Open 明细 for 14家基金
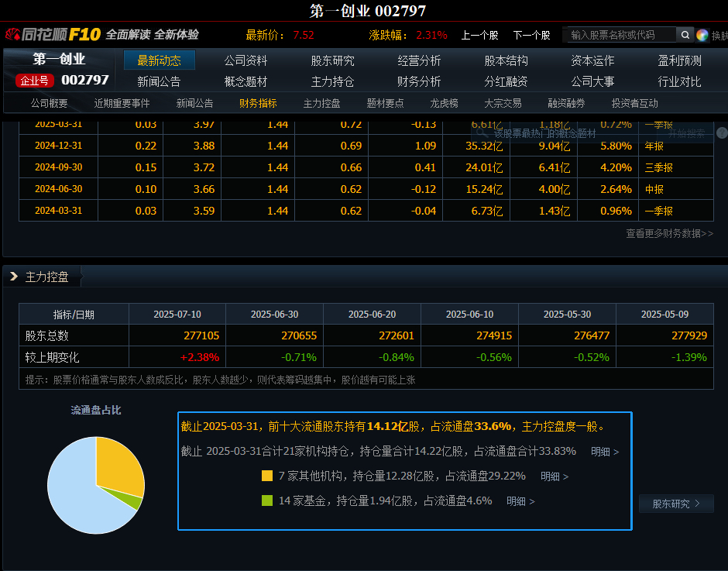 point(520,501)
